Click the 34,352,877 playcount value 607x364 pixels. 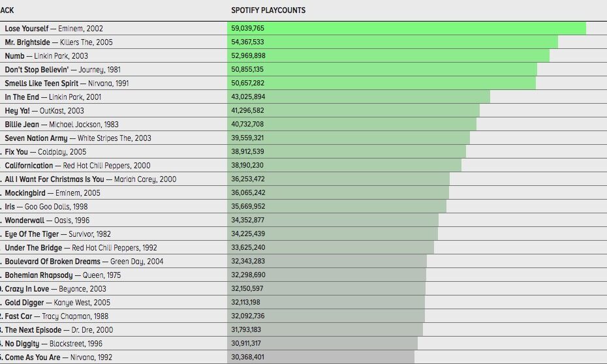[248, 220]
